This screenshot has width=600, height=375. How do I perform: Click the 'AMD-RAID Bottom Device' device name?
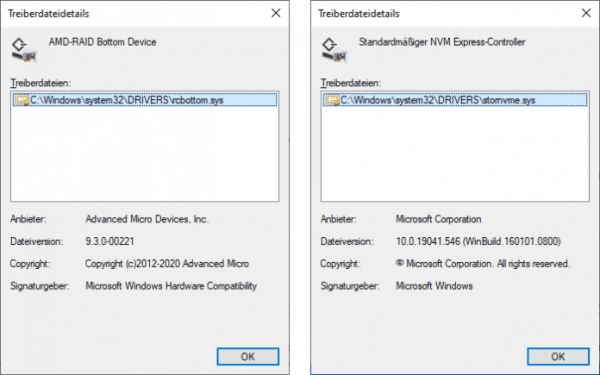click(x=102, y=42)
